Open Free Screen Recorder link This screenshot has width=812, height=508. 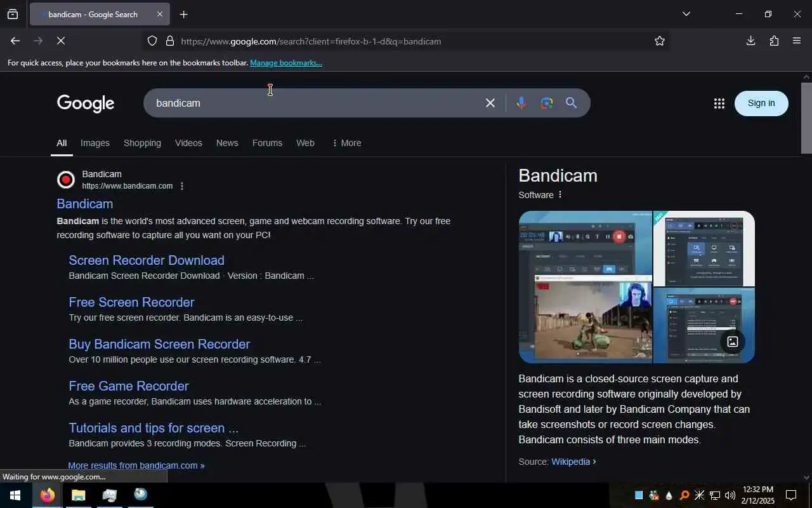[131, 302]
